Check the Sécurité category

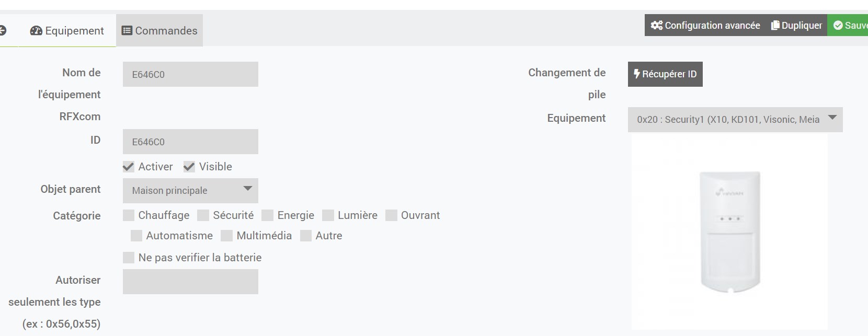point(203,215)
